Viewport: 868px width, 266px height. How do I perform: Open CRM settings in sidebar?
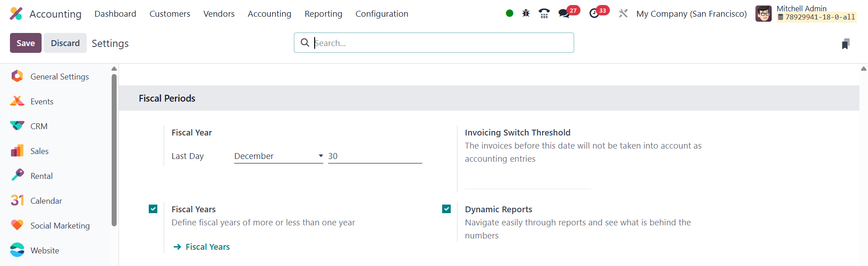[39, 126]
